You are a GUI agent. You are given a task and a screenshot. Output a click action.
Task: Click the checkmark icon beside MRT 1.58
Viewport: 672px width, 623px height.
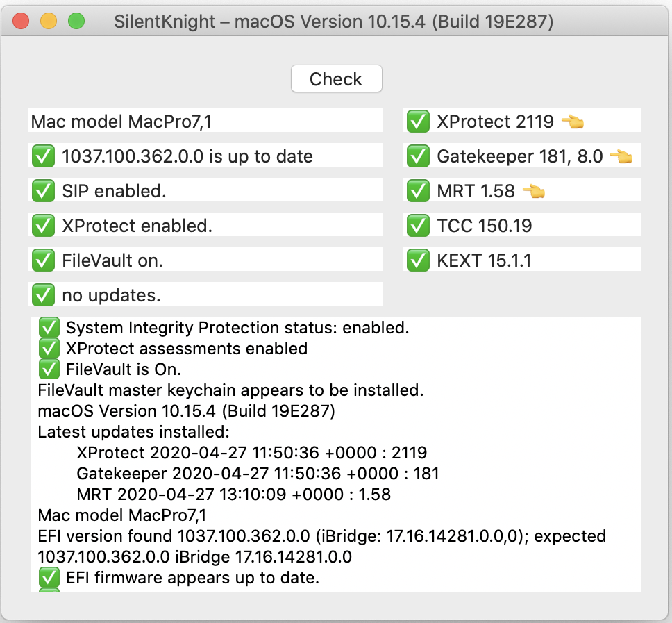pyautogui.click(x=419, y=190)
